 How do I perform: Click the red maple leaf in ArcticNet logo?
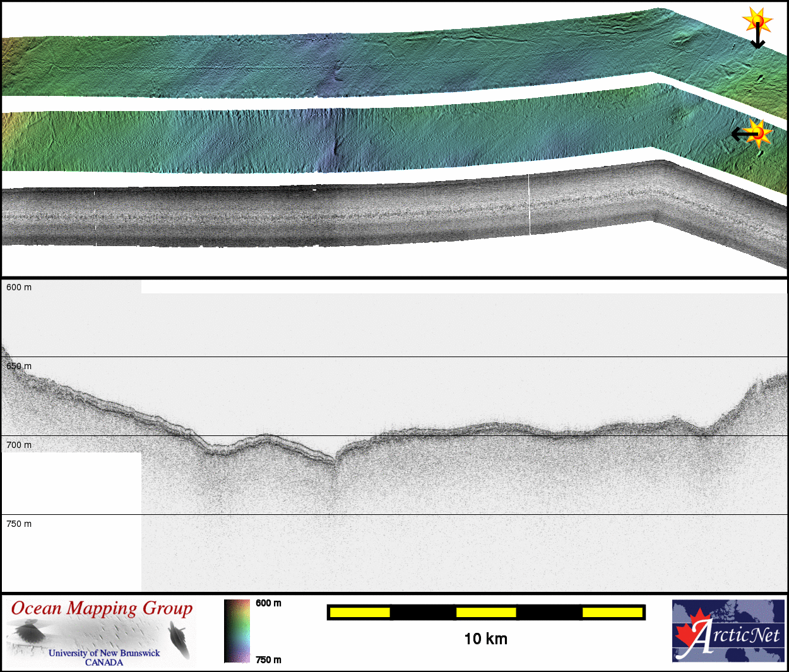[x=691, y=631]
